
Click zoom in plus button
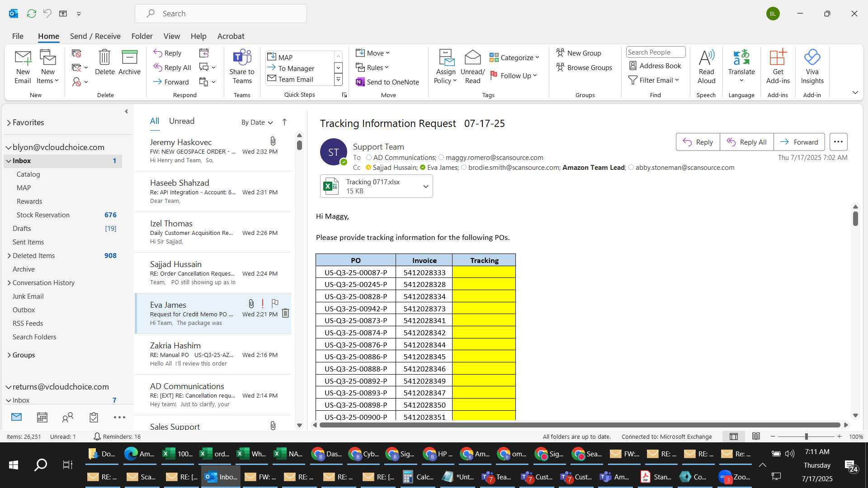point(839,436)
